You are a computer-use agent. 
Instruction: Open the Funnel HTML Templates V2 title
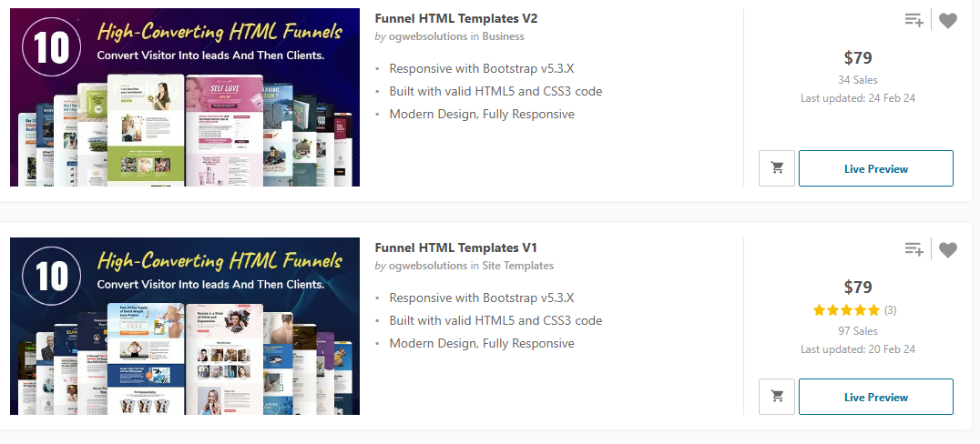(456, 18)
